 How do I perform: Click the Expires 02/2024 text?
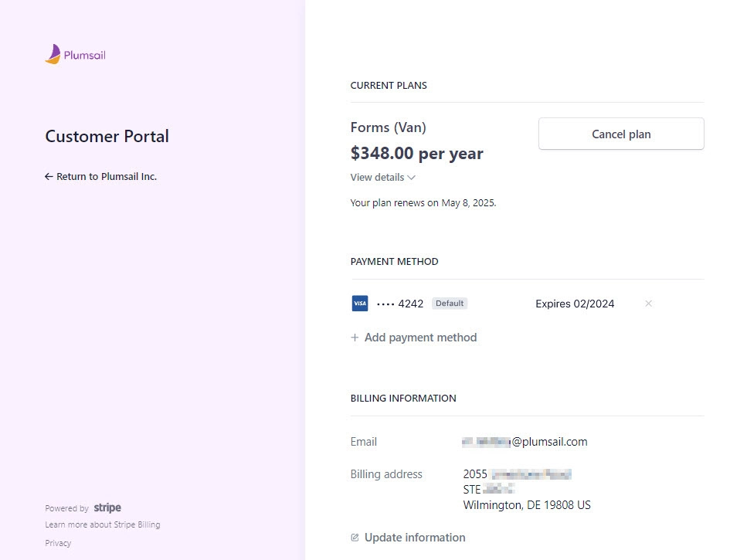[x=575, y=304]
